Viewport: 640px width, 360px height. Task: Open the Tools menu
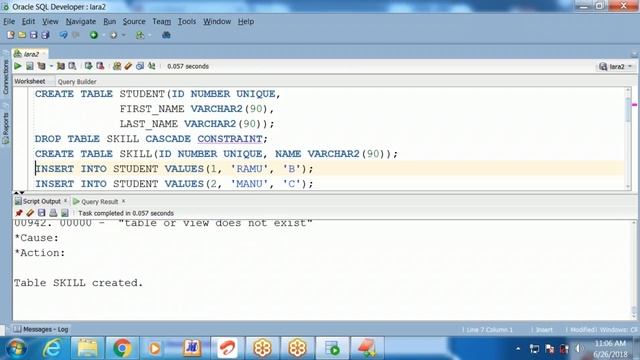coord(187,21)
